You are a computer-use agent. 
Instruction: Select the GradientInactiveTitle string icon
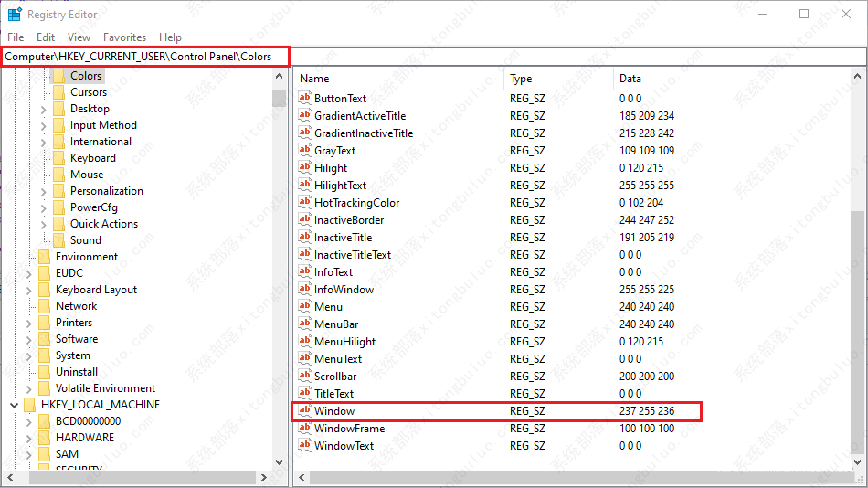[x=304, y=133]
